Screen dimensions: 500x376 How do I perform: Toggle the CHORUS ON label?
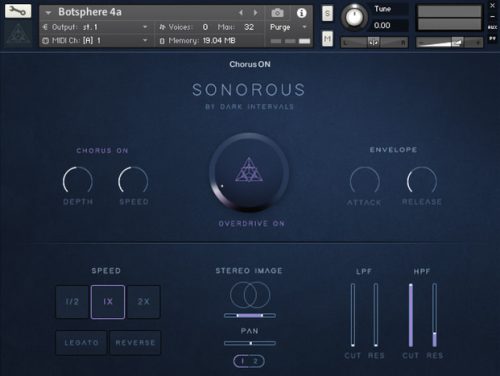[x=102, y=151]
